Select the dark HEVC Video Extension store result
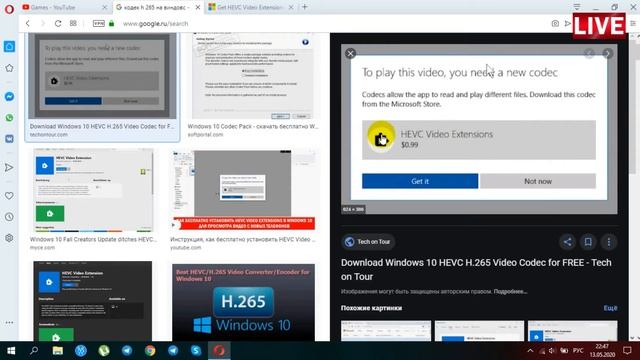The width and height of the screenshot is (640, 360). pos(93,301)
